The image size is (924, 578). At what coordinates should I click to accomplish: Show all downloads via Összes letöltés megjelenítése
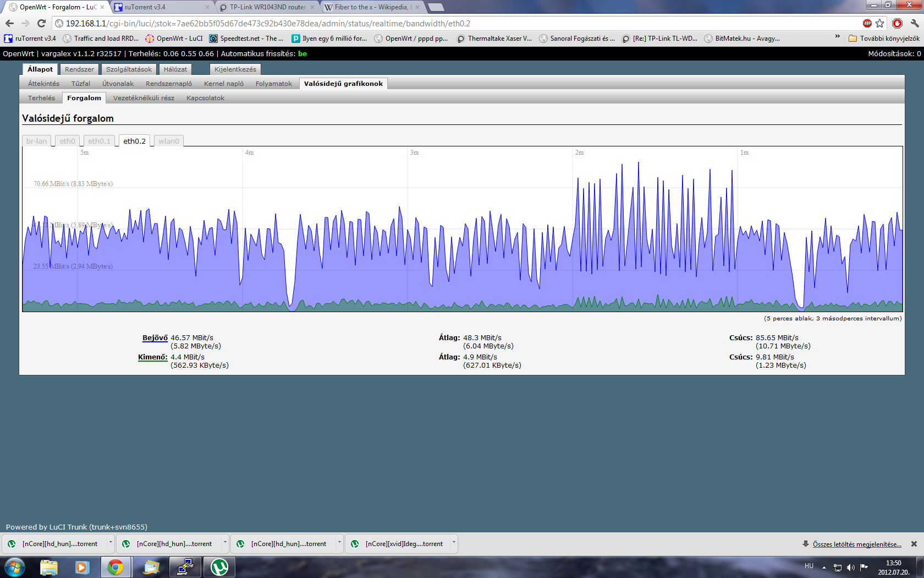point(857,544)
